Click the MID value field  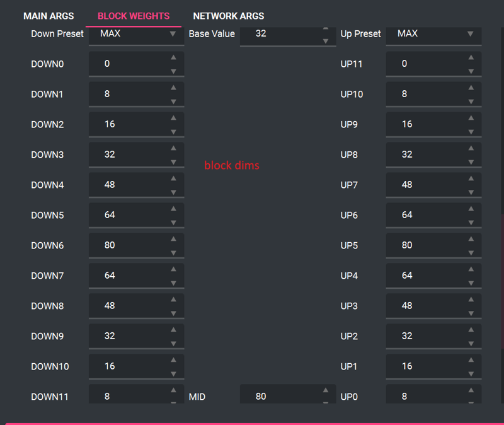pyautogui.click(x=288, y=394)
